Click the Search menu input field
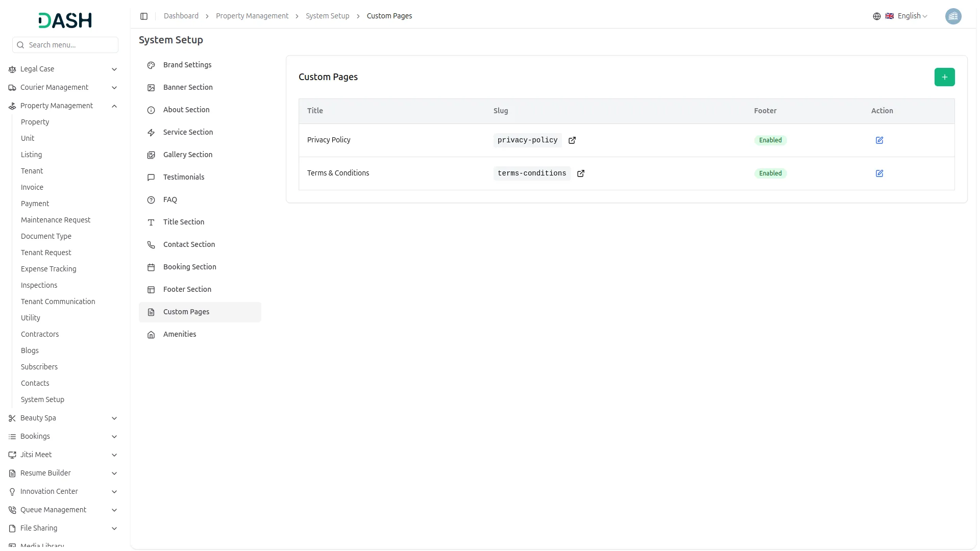Viewport: 980px width, 551px height. pyautogui.click(x=70, y=45)
